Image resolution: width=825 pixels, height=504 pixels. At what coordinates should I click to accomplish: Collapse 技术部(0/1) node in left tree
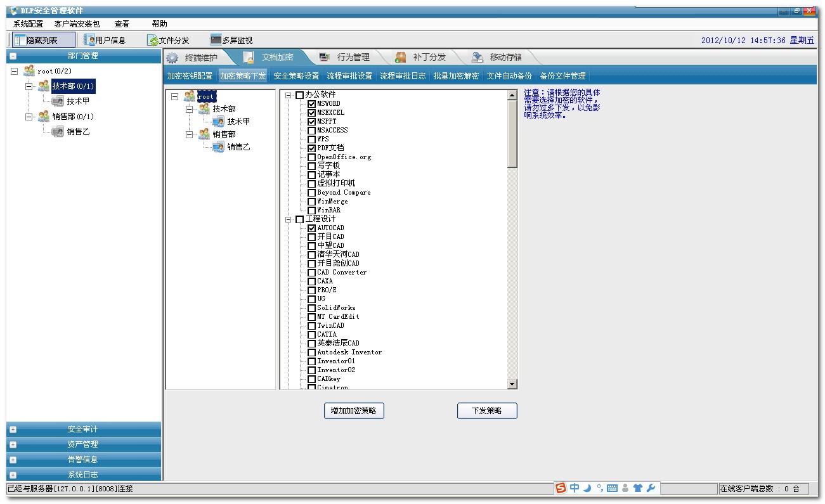[29, 86]
